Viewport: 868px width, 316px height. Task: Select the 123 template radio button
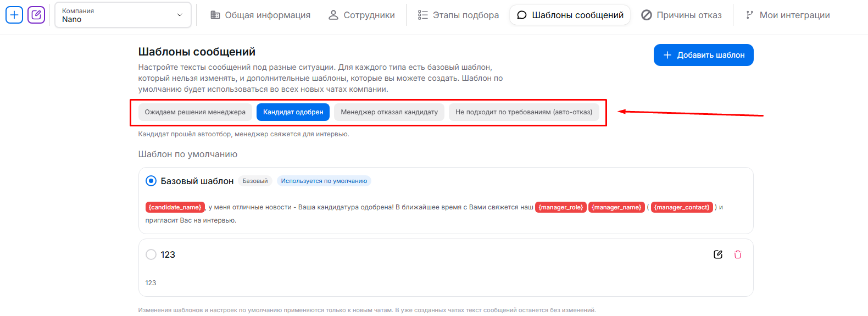pos(151,254)
